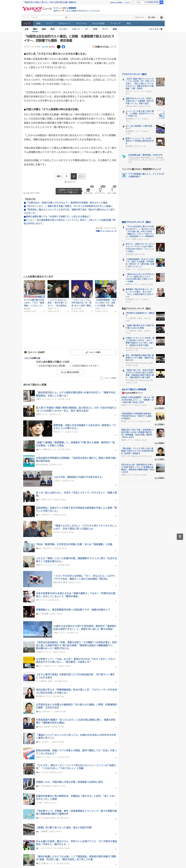Open トピックス一覧 link

tap(155, 29)
